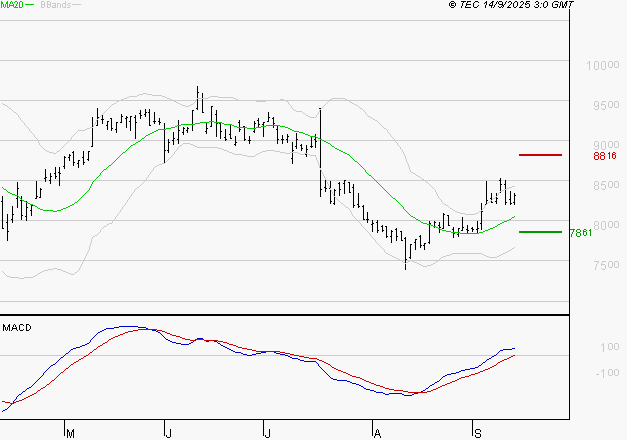Select the M month marker on the time axis

coord(70,432)
